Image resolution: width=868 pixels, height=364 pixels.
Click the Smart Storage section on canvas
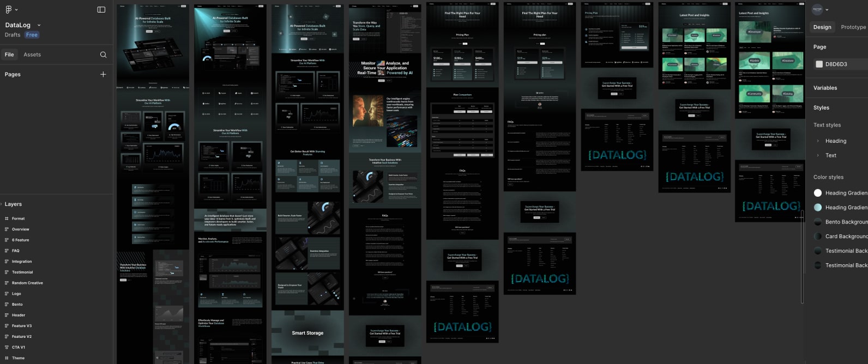[308, 332]
